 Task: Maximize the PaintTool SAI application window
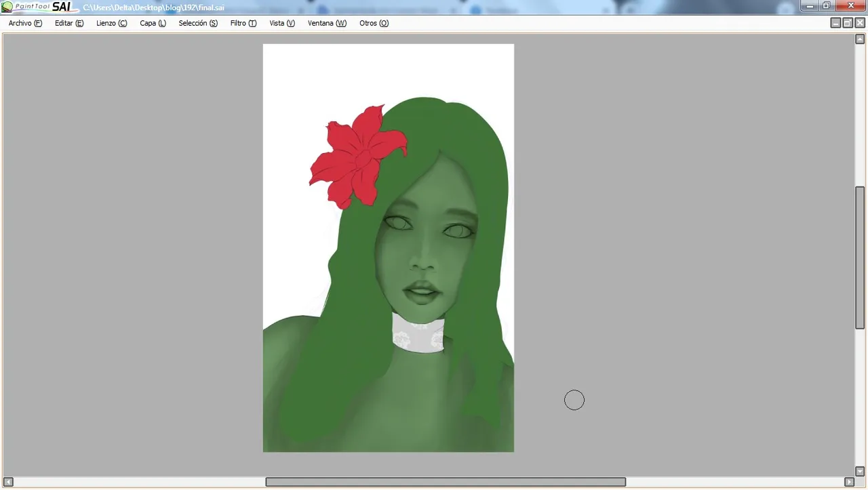(x=827, y=5)
